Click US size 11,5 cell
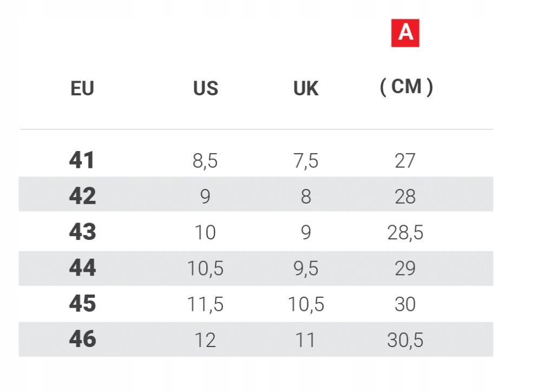The image size is (538, 392). 205,304
